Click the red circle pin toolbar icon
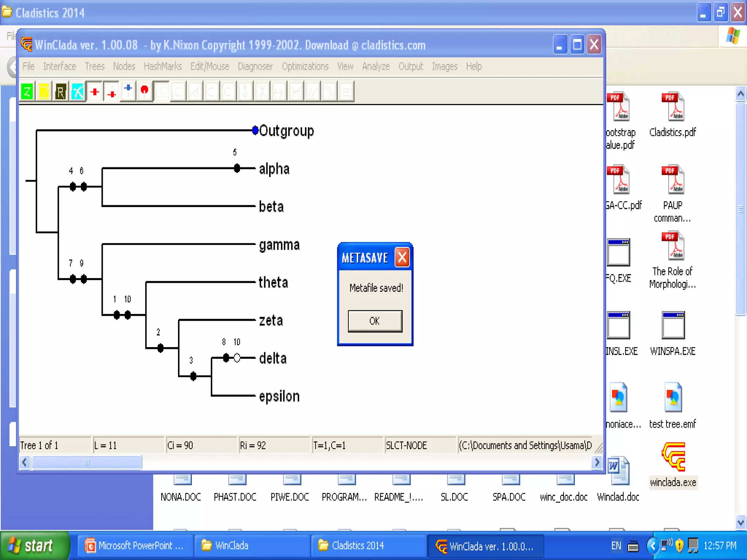Image resolution: width=747 pixels, height=560 pixels. (144, 91)
